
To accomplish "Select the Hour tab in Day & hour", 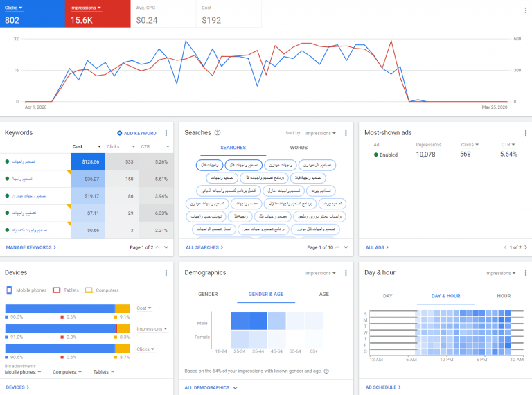I will click(x=504, y=296).
